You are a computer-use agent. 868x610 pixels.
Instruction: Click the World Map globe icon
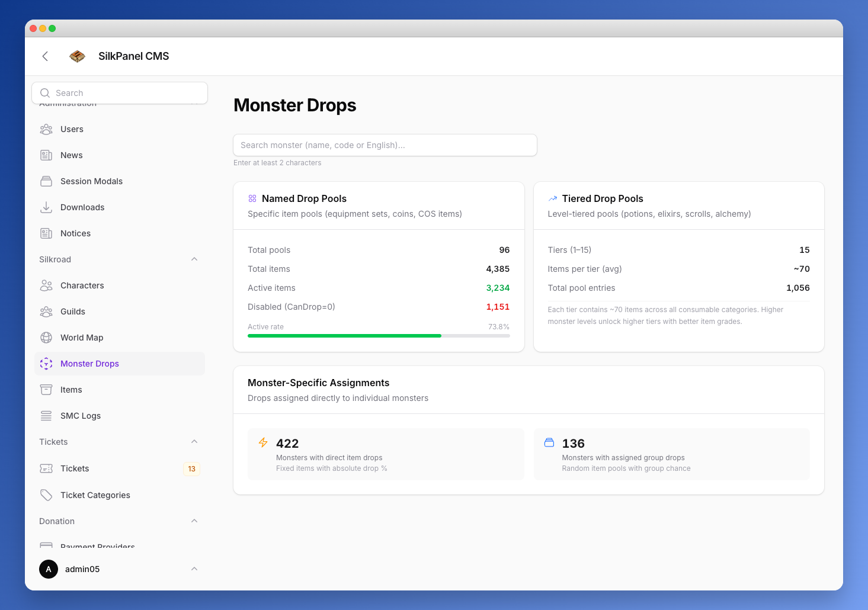pos(46,338)
